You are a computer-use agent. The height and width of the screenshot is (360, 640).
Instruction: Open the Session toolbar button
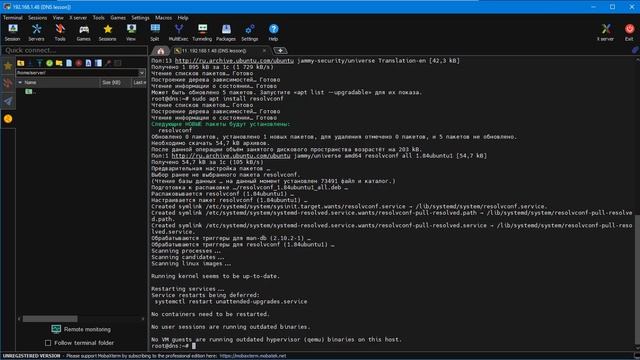click(12, 32)
